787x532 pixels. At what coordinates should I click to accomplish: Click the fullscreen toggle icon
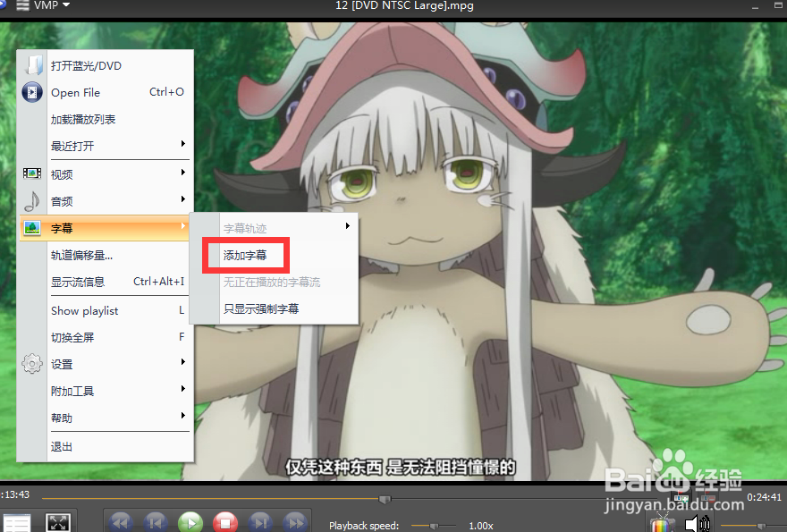(x=58, y=522)
